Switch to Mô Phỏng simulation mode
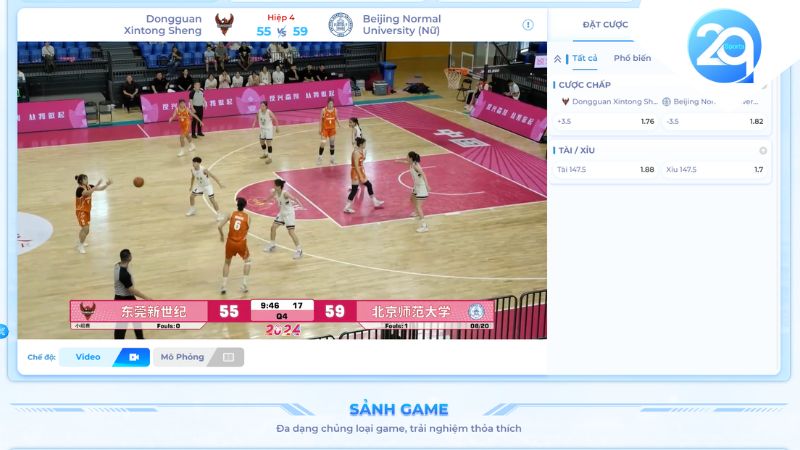 point(198,357)
